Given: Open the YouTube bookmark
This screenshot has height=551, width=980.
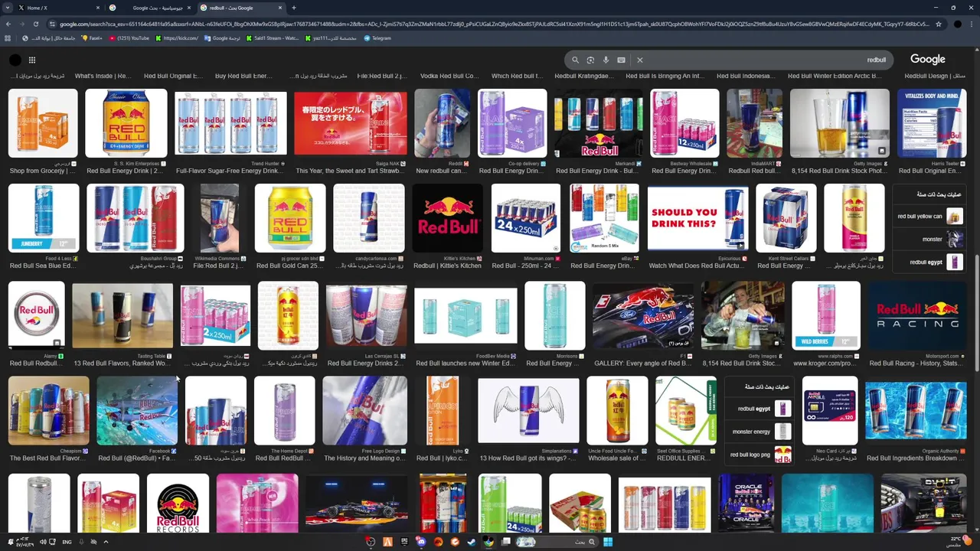Looking at the screenshot, I should point(129,38).
